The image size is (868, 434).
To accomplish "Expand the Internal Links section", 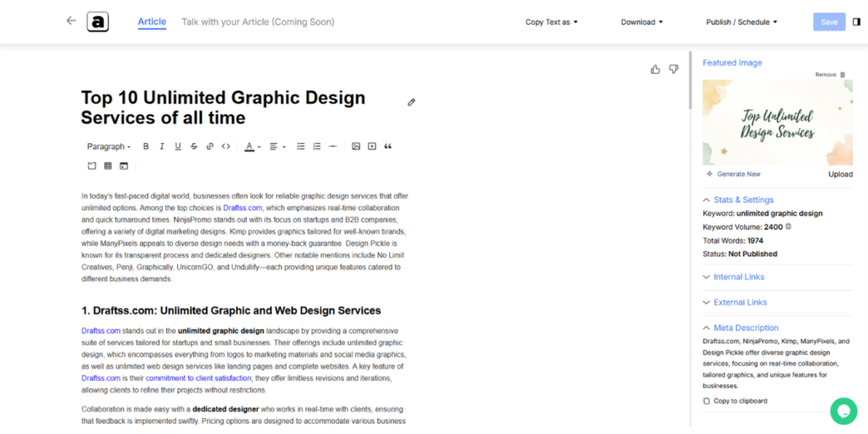I will tap(733, 277).
